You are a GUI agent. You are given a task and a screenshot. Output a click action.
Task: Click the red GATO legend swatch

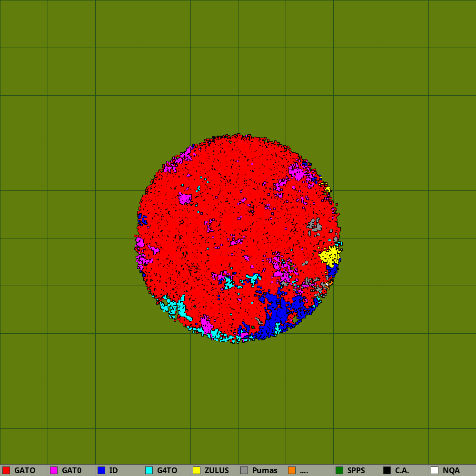click(x=6, y=470)
